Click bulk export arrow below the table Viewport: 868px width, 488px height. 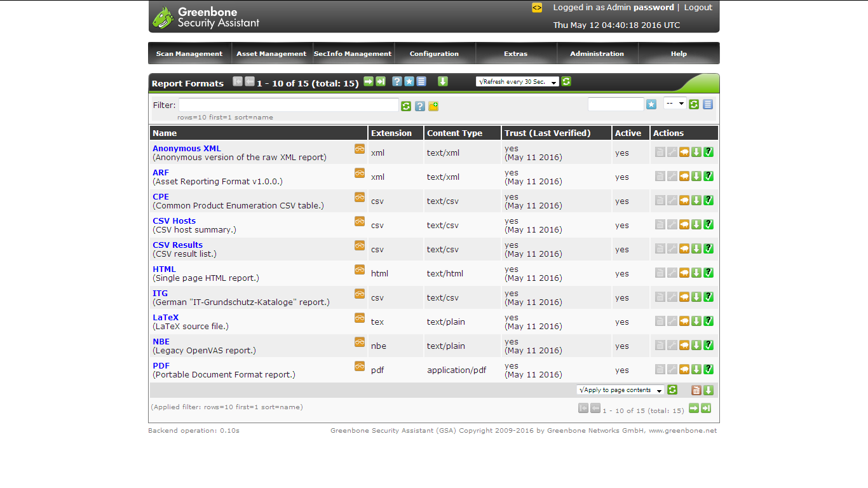tap(709, 390)
